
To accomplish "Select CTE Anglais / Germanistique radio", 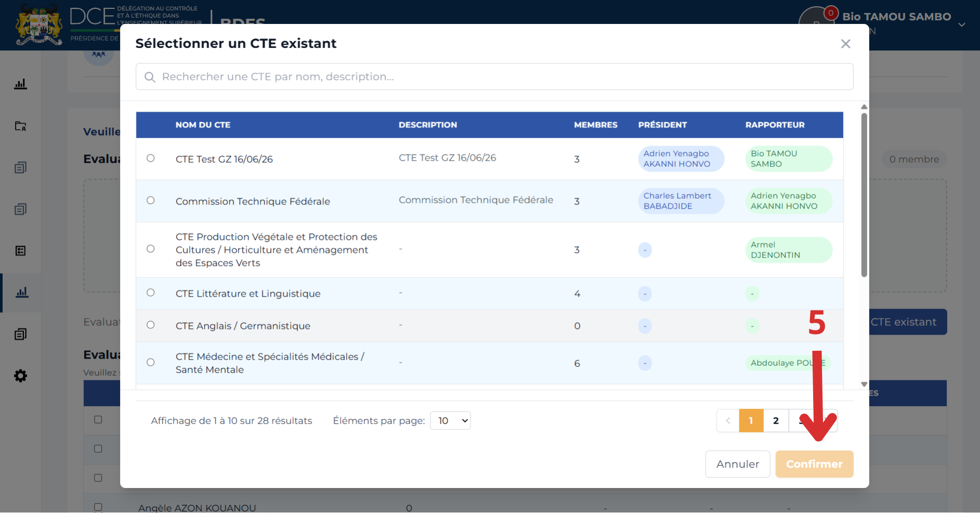I will 151,325.
